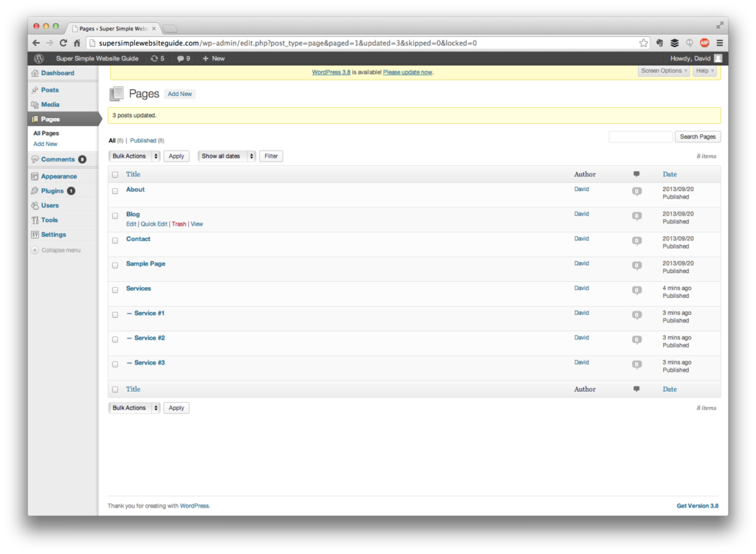Viewport: 756px width, 554px height.
Task: Check the Service #1 checkbox
Action: coord(115,314)
